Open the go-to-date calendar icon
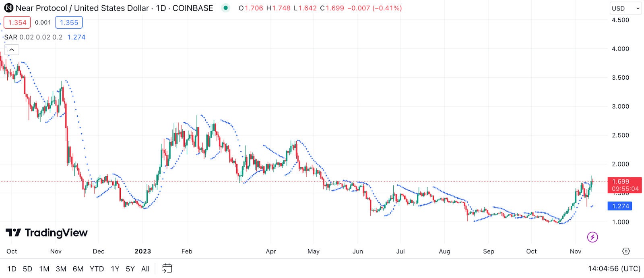The image size is (644, 278). [167, 268]
